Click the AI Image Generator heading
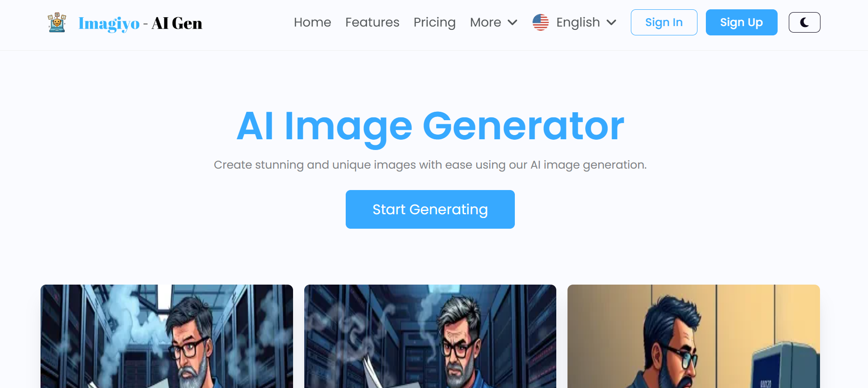Viewport: 868px width, 388px height. pos(430,126)
